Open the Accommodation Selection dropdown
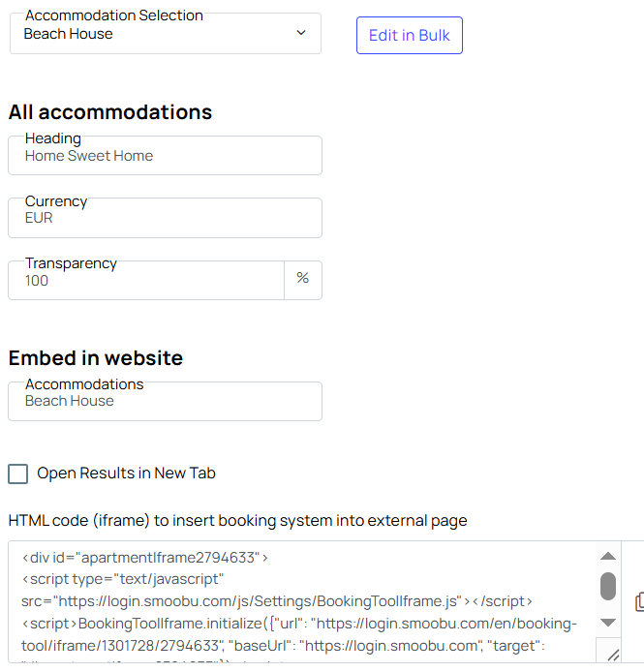 (x=165, y=34)
